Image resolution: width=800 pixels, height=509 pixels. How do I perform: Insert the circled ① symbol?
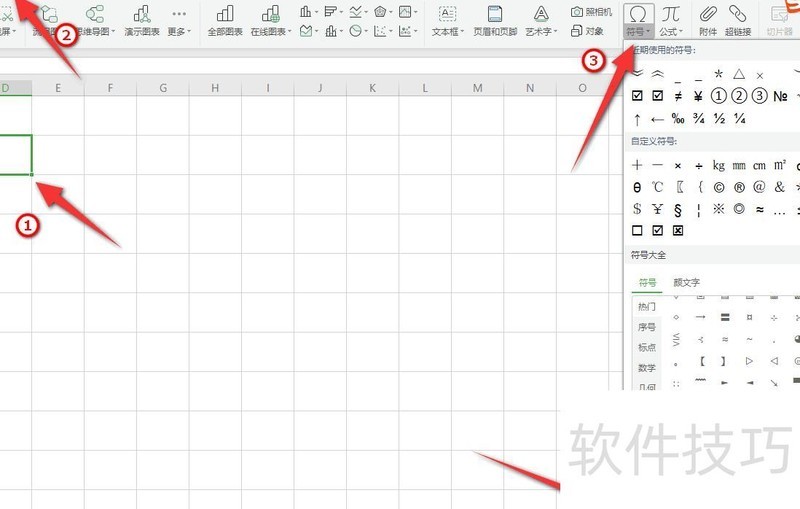pyautogui.click(x=718, y=96)
